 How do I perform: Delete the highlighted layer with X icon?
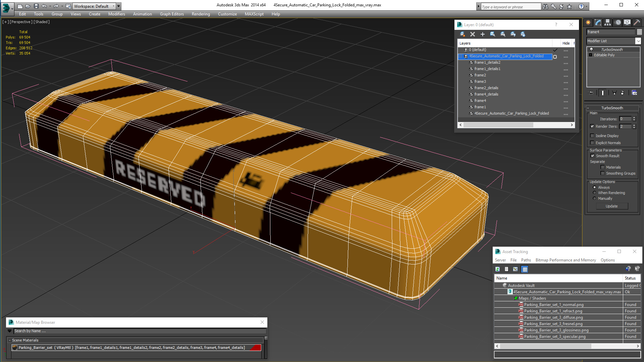(473, 34)
